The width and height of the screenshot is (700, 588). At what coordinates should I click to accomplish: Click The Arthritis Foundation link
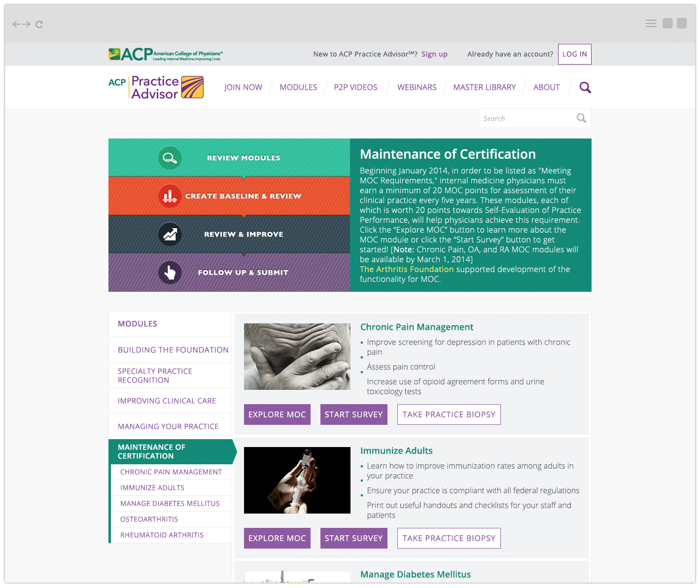click(407, 269)
